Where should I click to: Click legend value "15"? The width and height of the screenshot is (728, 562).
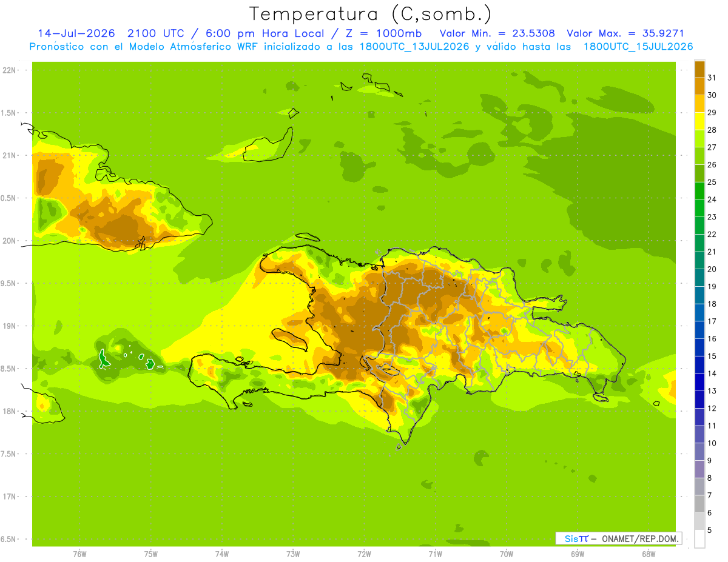point(712,356)
